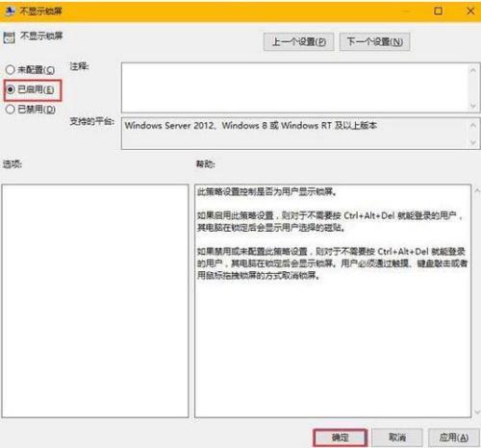481x448 pixels.
Task: Click supported platforms scroll up arrow
Action: pos(473,125)
